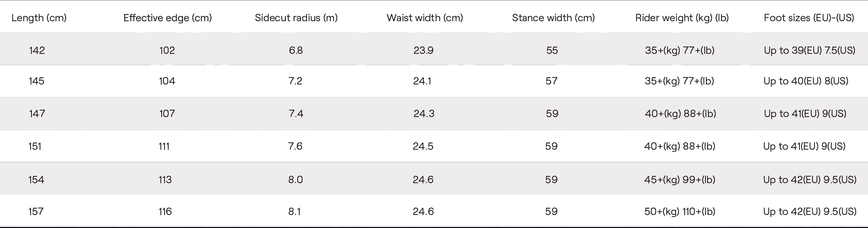
Task: Click the 8.0 sidecut radius value
Action: point(296,179)
